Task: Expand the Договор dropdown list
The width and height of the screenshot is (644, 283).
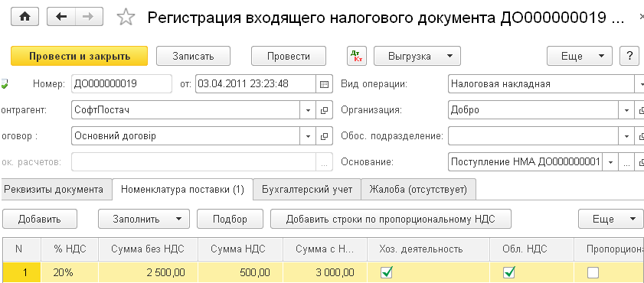Action: (x=308, y=136)
